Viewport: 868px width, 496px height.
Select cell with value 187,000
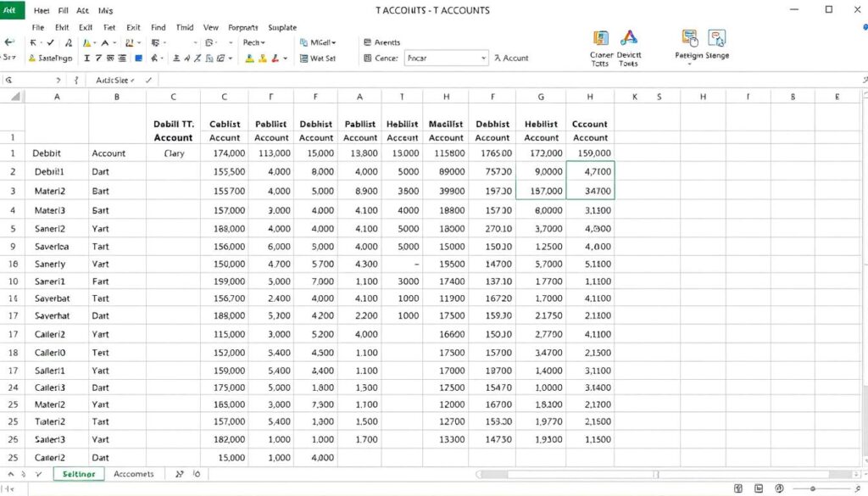point(541,191)
